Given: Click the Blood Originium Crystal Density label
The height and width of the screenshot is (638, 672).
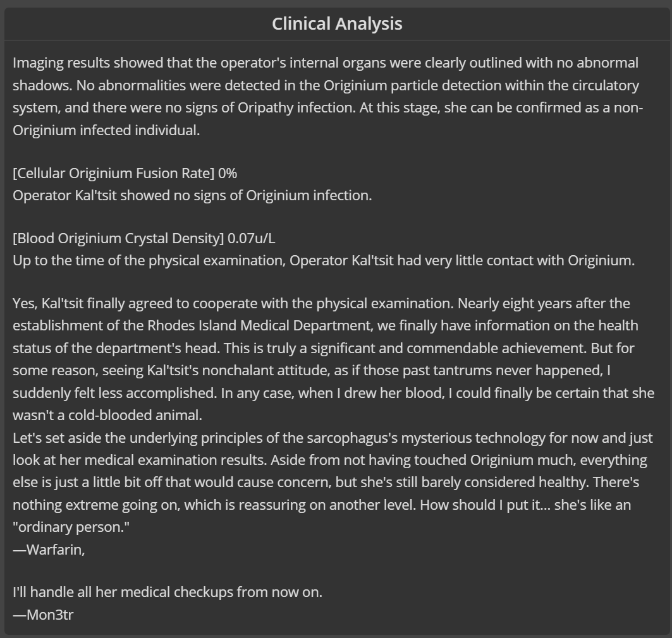Looking at the screenshot, I should (x=118, y=238).
